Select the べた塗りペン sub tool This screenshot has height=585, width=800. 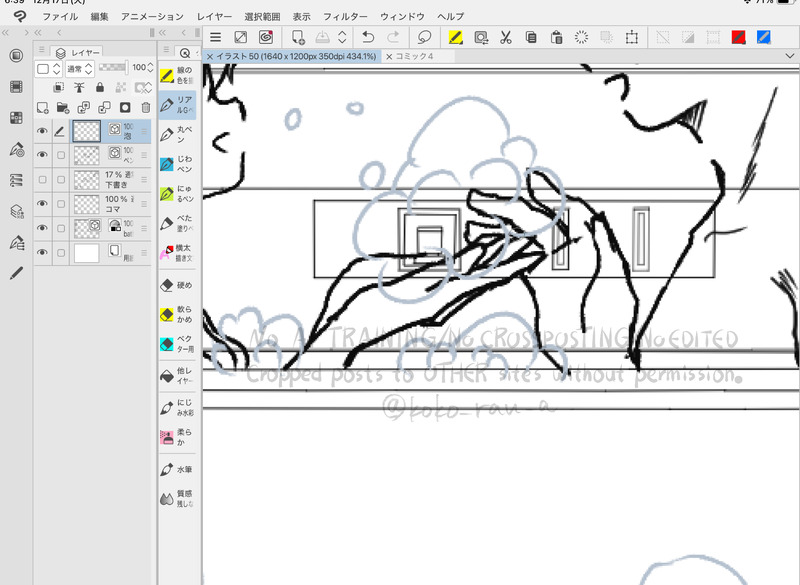(177, 223)
